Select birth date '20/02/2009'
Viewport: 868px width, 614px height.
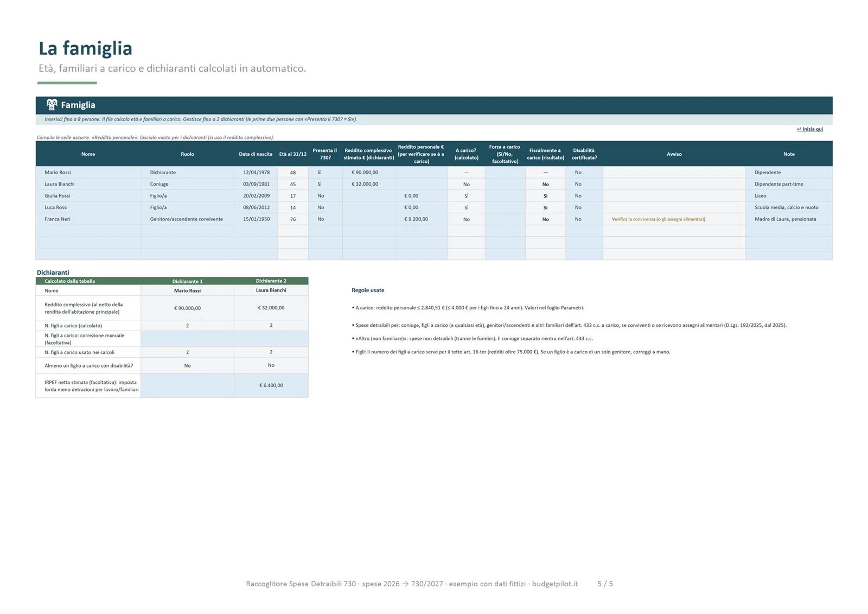[x=256, y=195]
